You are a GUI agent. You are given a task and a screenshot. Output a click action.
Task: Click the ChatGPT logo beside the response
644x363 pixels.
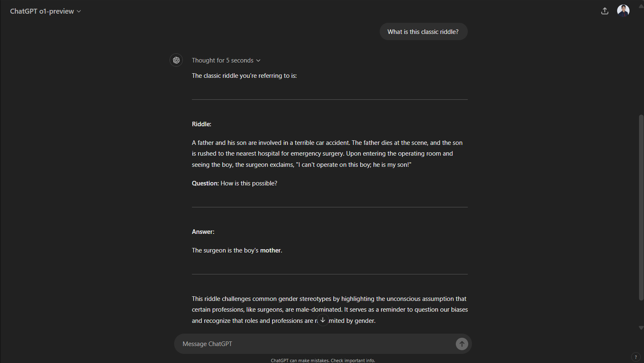(176, 60)
